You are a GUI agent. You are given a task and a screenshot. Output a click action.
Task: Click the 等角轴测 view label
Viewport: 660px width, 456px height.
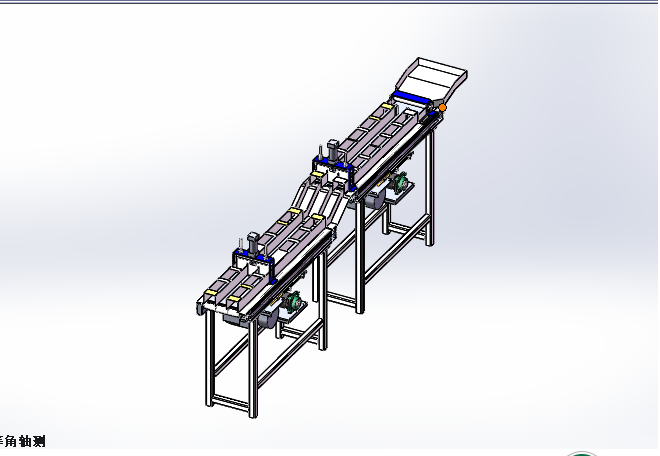[x=22, y=441]
